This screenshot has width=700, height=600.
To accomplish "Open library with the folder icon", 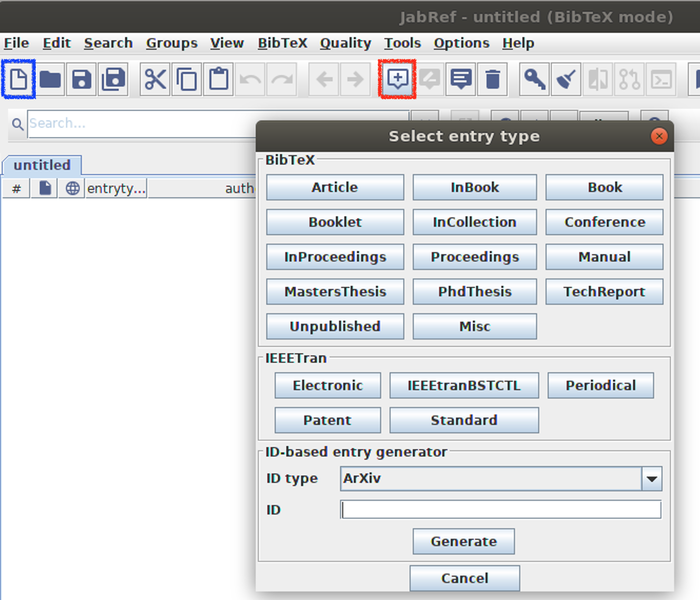I will tap(50, 80).
